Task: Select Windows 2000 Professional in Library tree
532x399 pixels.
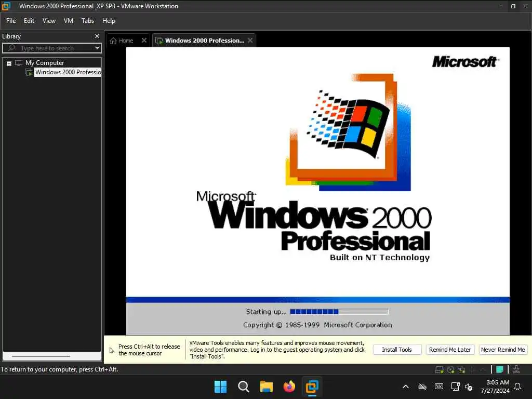Action: point(68,72)
